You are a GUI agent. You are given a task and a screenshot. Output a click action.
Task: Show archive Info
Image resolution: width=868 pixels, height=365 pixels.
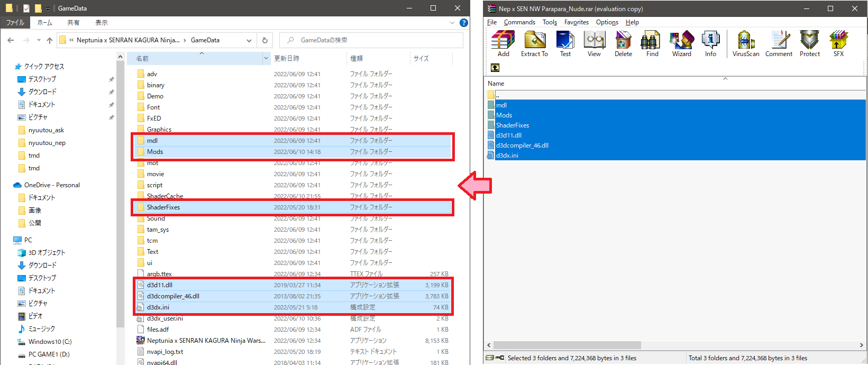(710, 43)
